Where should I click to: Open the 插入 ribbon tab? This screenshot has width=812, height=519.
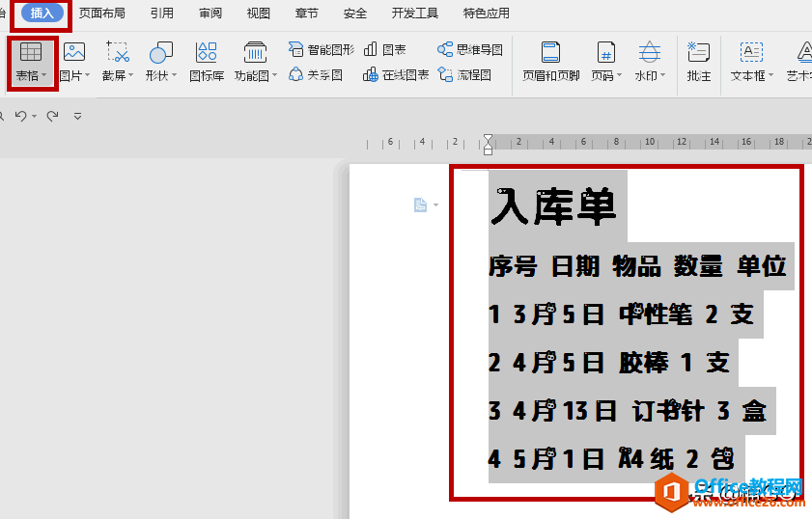(42, 13)
